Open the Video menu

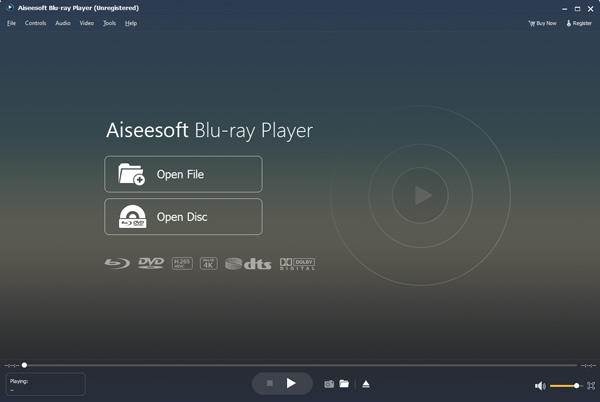tap(86, 23)
